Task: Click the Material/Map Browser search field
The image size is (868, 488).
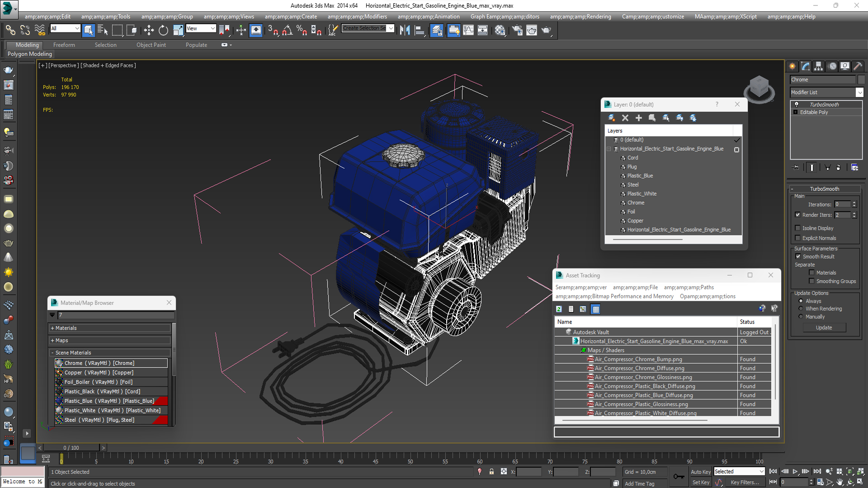Action: 116,315
